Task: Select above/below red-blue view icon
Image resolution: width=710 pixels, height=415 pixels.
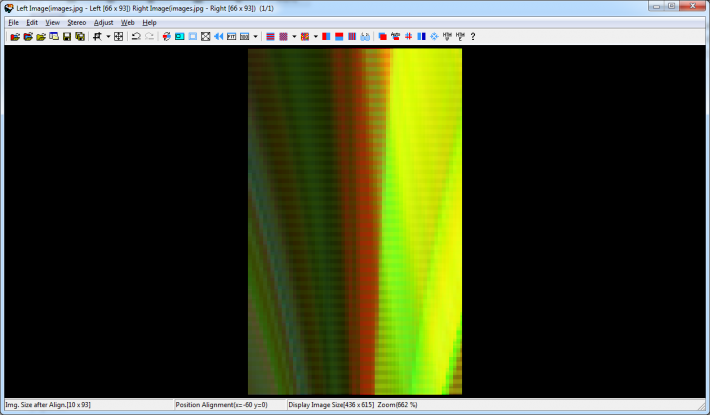Action: click(339, 37)
